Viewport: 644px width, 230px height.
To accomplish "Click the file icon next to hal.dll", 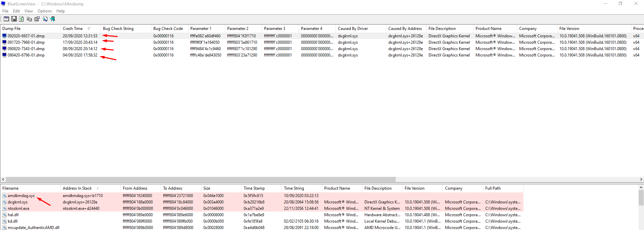I will pos(4,215).
